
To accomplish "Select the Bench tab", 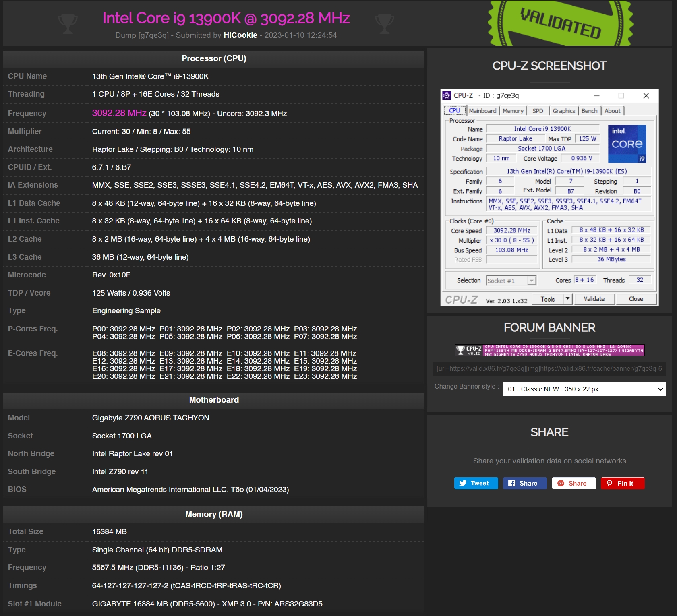I will (589, 111).
